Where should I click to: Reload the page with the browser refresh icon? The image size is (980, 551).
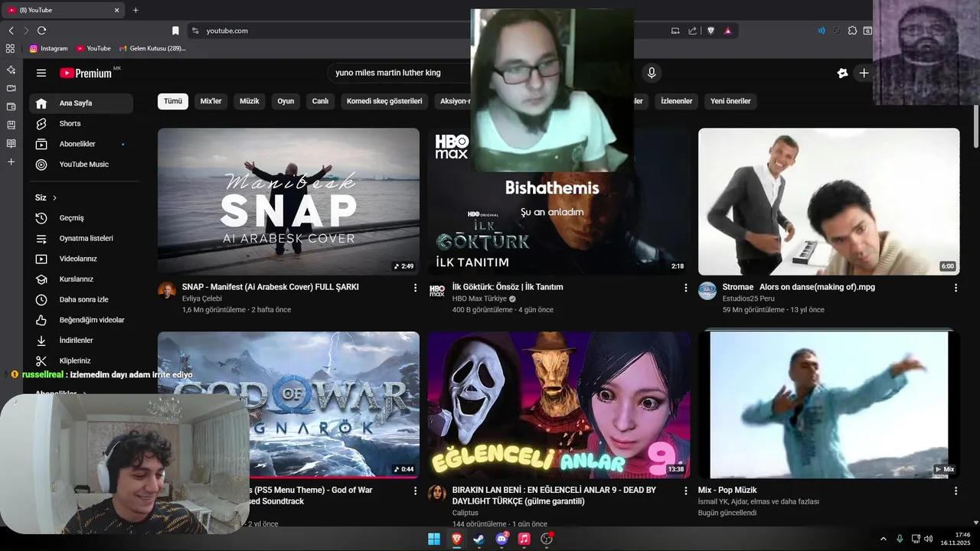pyautogui.click(x=41, y=31)
